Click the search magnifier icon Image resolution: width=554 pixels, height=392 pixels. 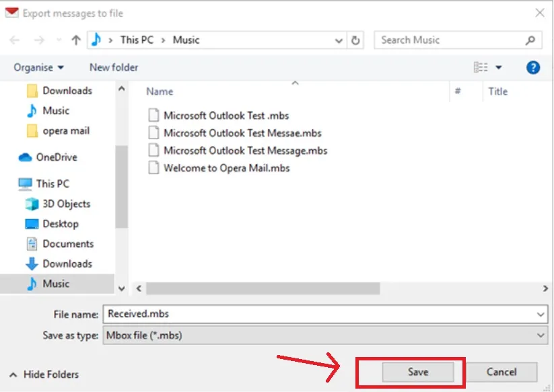click(530, 40)
